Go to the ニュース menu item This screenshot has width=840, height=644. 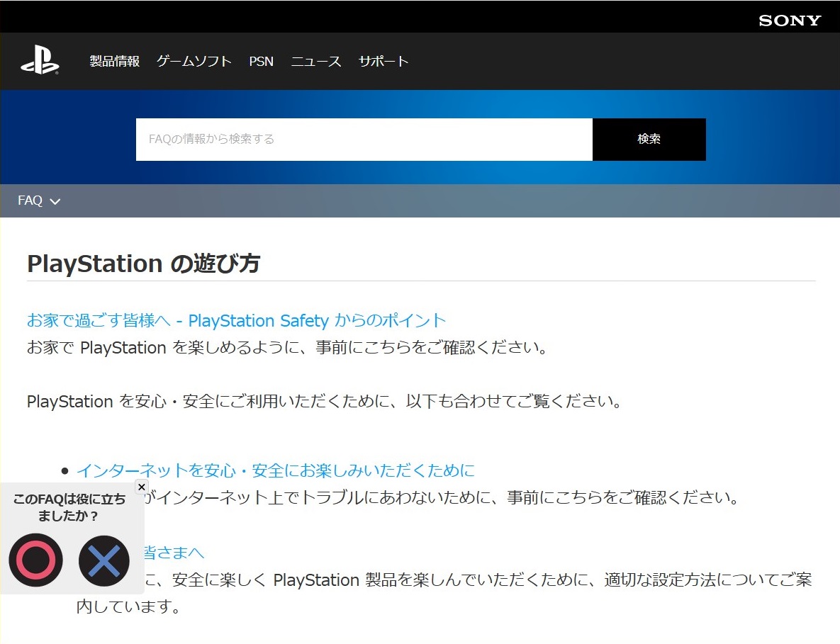pos(315,62)
